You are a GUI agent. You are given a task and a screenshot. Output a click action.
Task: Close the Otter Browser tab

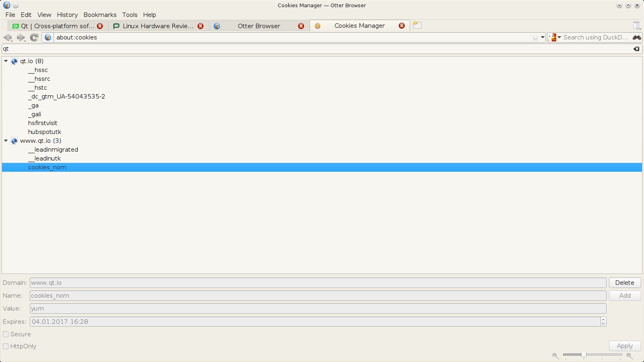pos(301,26)
